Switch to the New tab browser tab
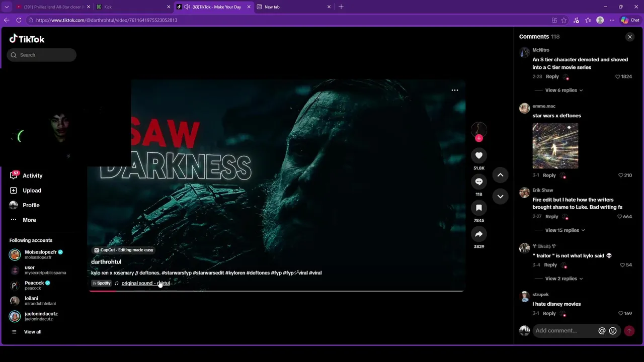Screen dimensions: 644x362 click(x=294, y=7)
